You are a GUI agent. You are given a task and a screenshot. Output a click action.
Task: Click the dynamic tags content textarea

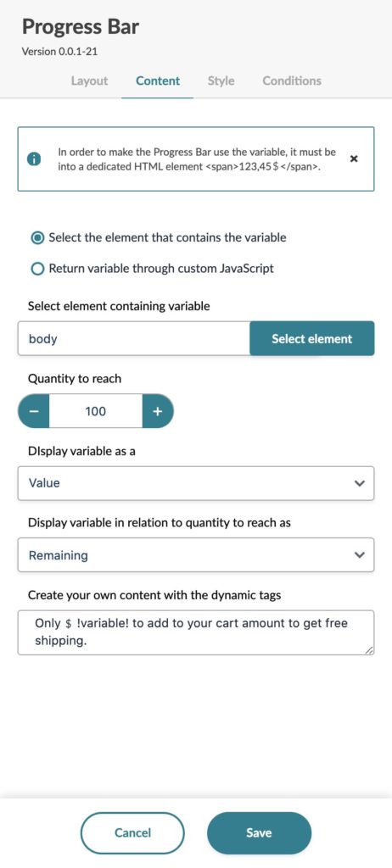pos(196,632)
